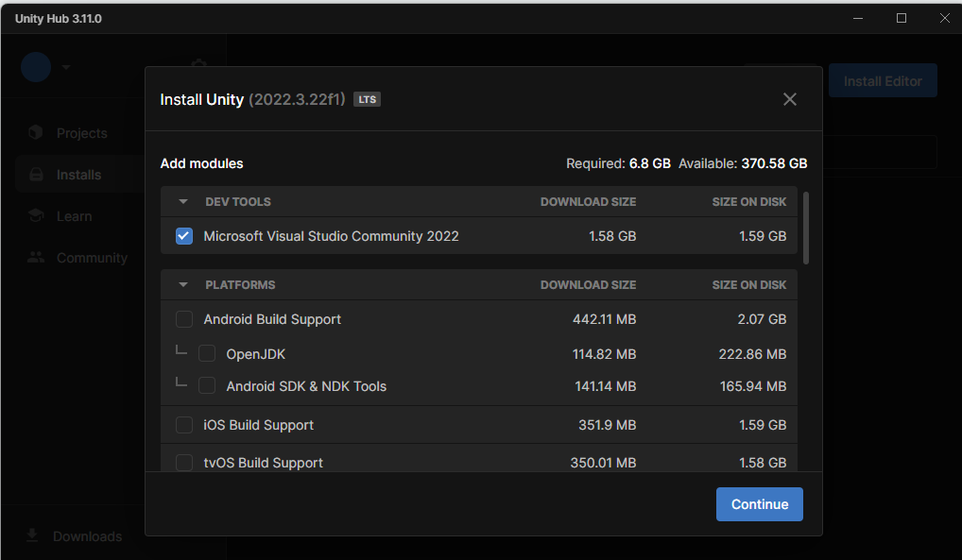Check Android SDK & NDK Tools
The height and width of the screenshot is (560, 962).
coord(207,386)
